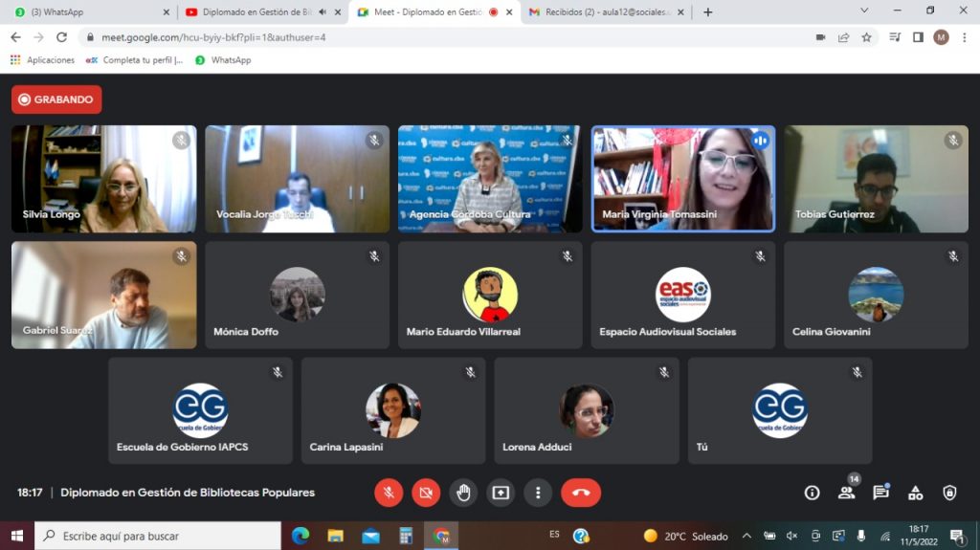Expand the Chrome tab search chevron
The image size is (980, 550).
tap(864, 11)
